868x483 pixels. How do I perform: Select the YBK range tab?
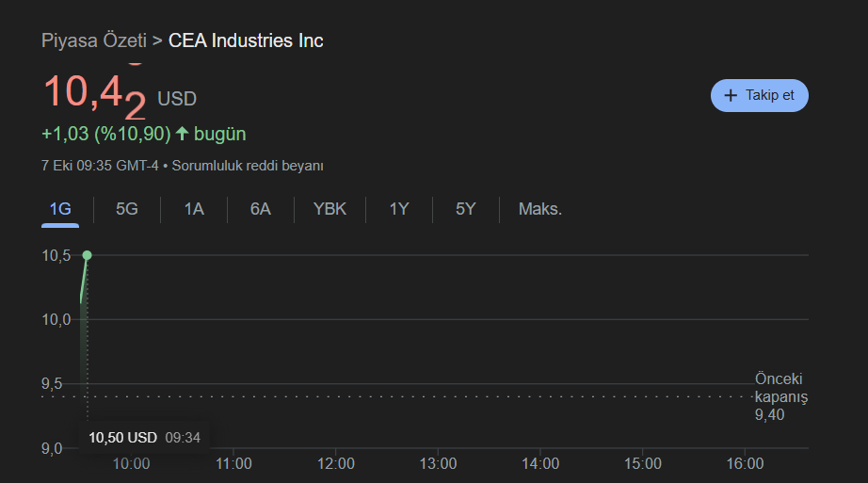pos(330,209)
